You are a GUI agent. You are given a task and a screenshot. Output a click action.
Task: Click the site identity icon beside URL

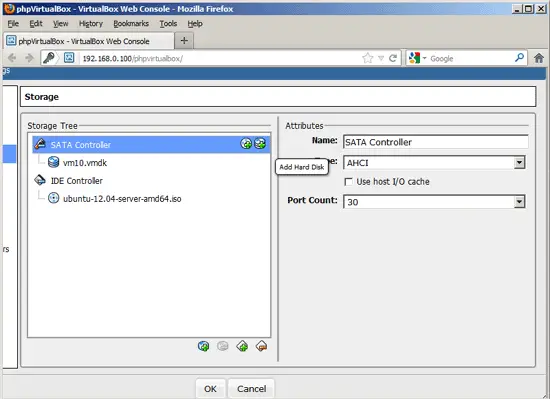69,58
